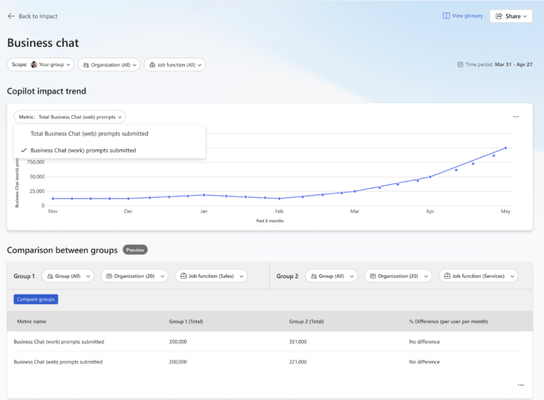Image resolution: width=544 pixels, height=400 pixels.
Task: Select the Business Chat (work) prompts row
Action: 270,342
